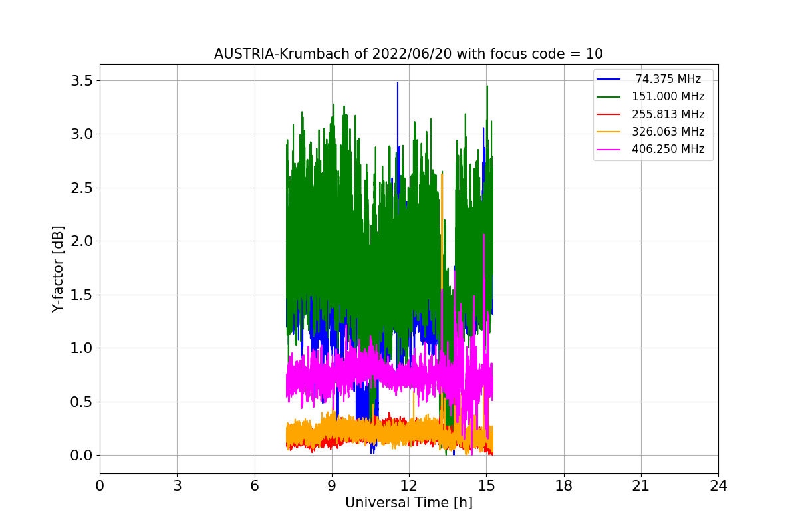This screenshot has height=532, width=798.
Task: Select the 74.375 MHz legend label
Action: click(668, 79)
